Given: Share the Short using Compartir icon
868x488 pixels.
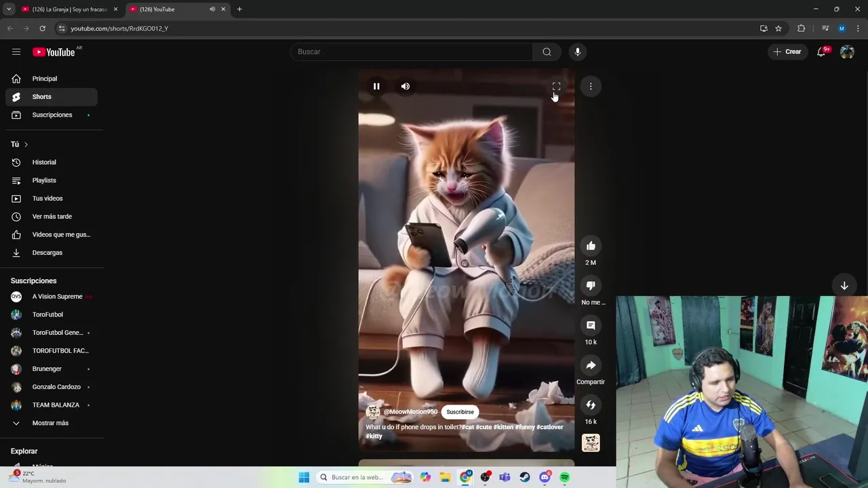Looking at the screenshot, I should 591,365.
